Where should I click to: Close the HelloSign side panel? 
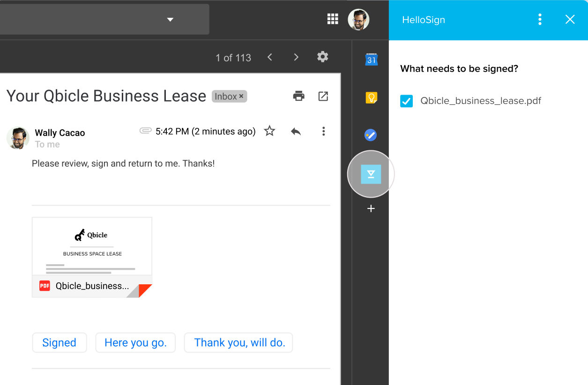[570, 19]
